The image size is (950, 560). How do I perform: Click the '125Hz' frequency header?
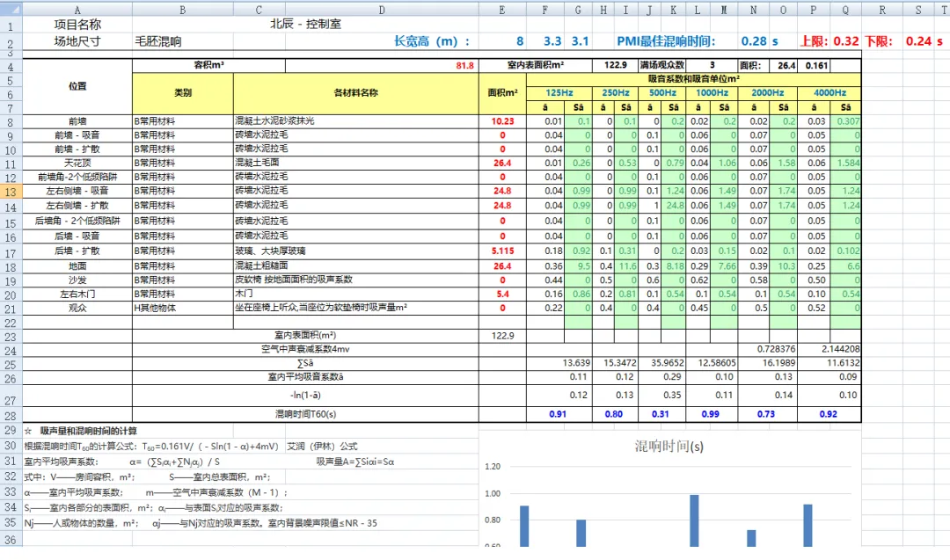559,92
